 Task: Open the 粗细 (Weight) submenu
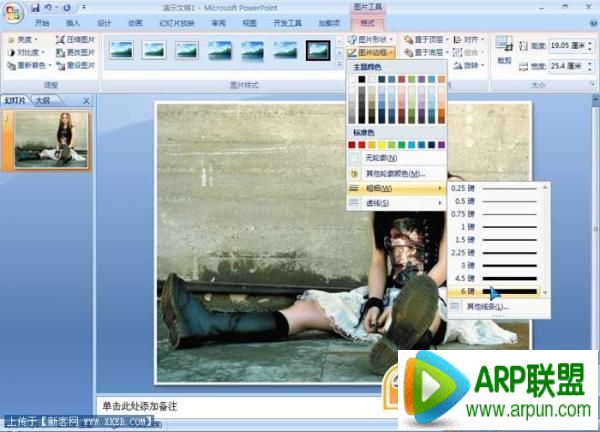396,188
